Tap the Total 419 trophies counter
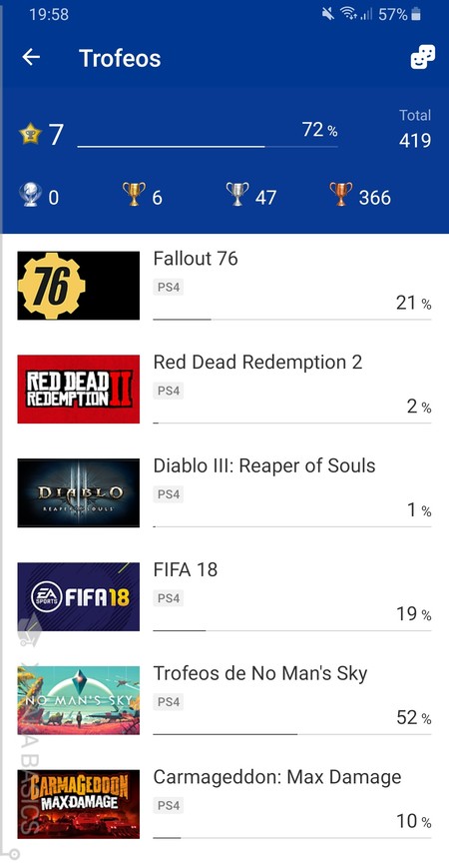 (415, 129)
